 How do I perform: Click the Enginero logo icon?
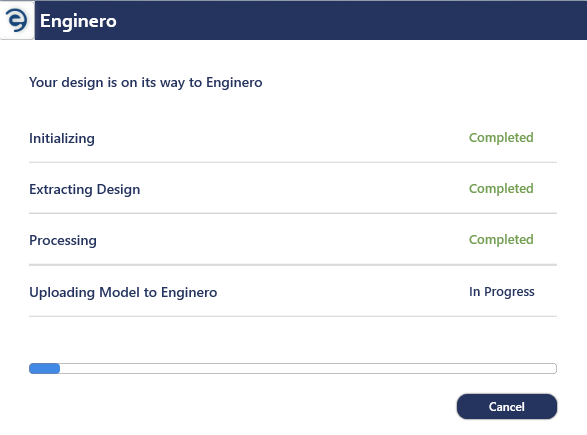pyautogui.click(x=17, y=20)
